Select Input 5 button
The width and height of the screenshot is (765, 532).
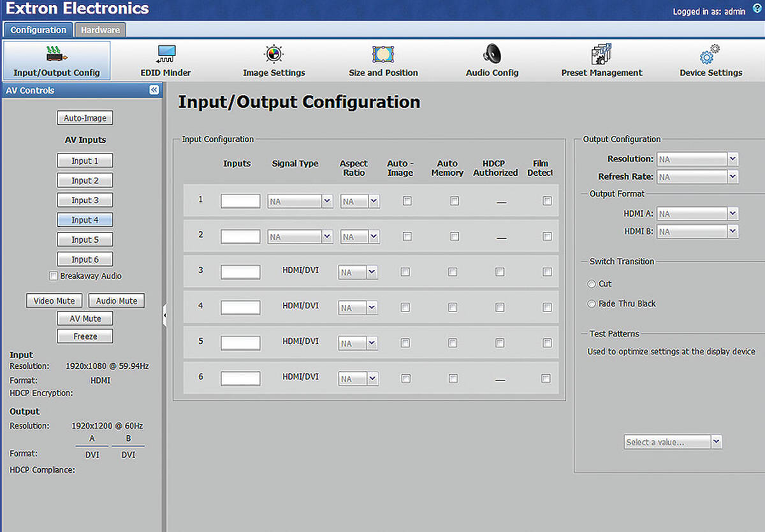[85, 240]
